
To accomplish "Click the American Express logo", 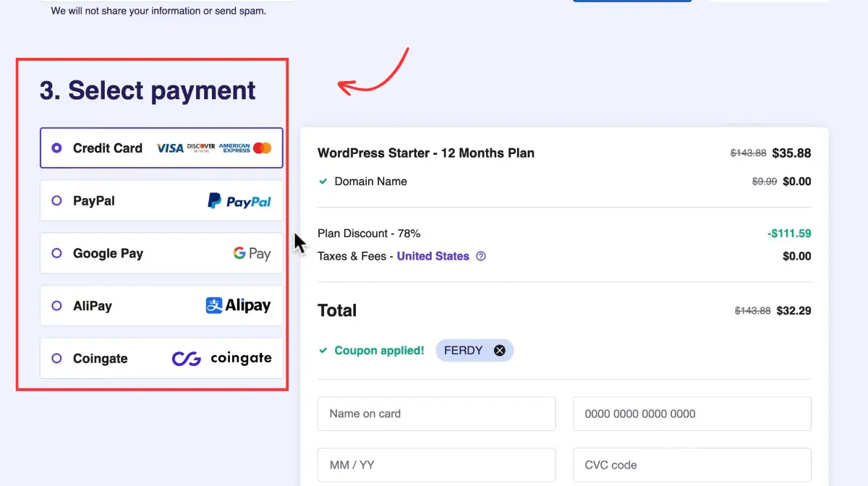I will click(x=233, y=148).
